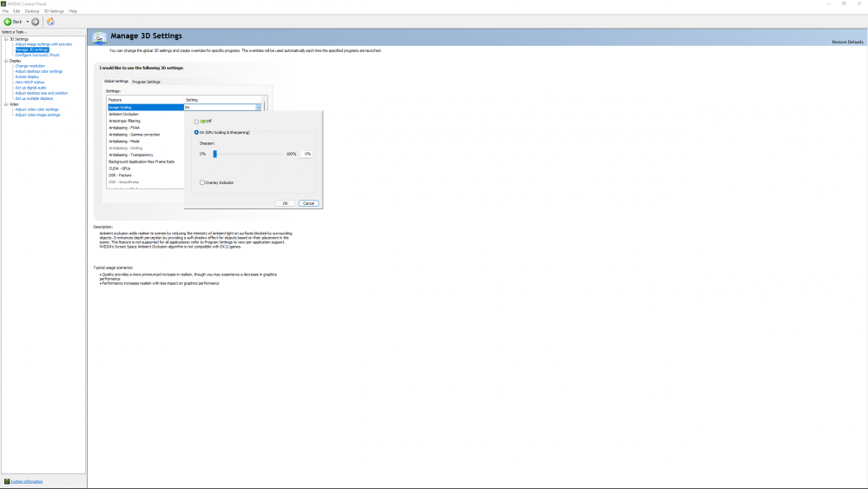Open the Image Scaling setting dropdown

pyautogui.click(x=258, y=108)
